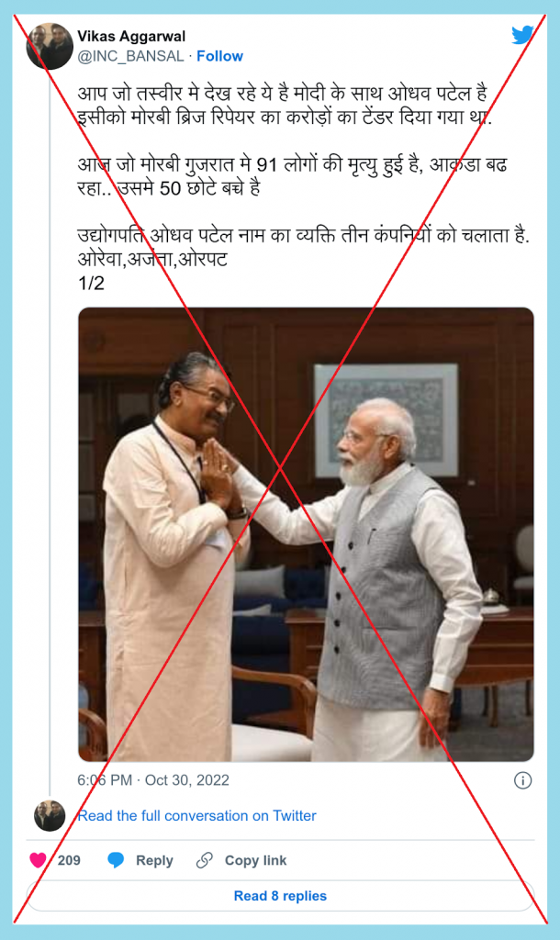Open the tweet info circle icon
The image size is (560, 940).
(x=523, y=780)
